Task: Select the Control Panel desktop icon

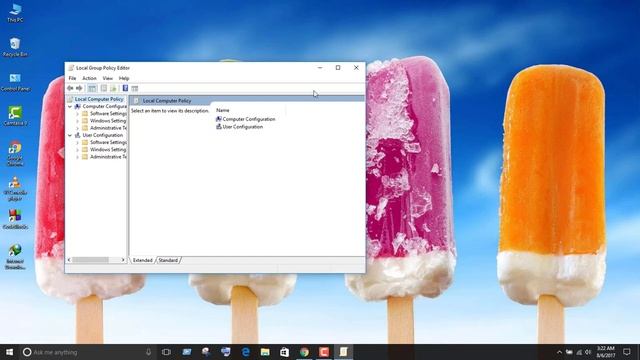Action: (15, 82)
